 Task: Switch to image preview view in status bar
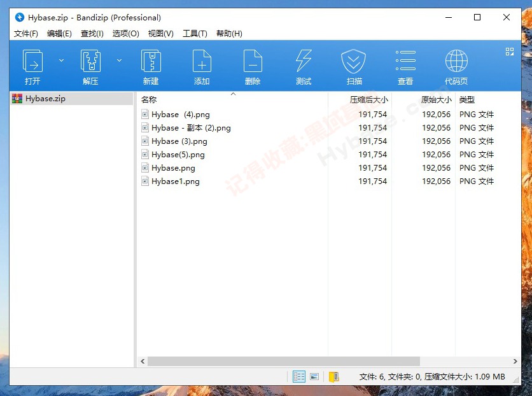pyautogui.click(x=314, y=377)
